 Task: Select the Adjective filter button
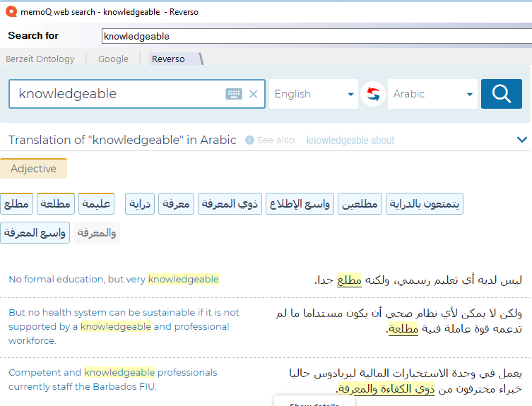click(x=33, y=169)
